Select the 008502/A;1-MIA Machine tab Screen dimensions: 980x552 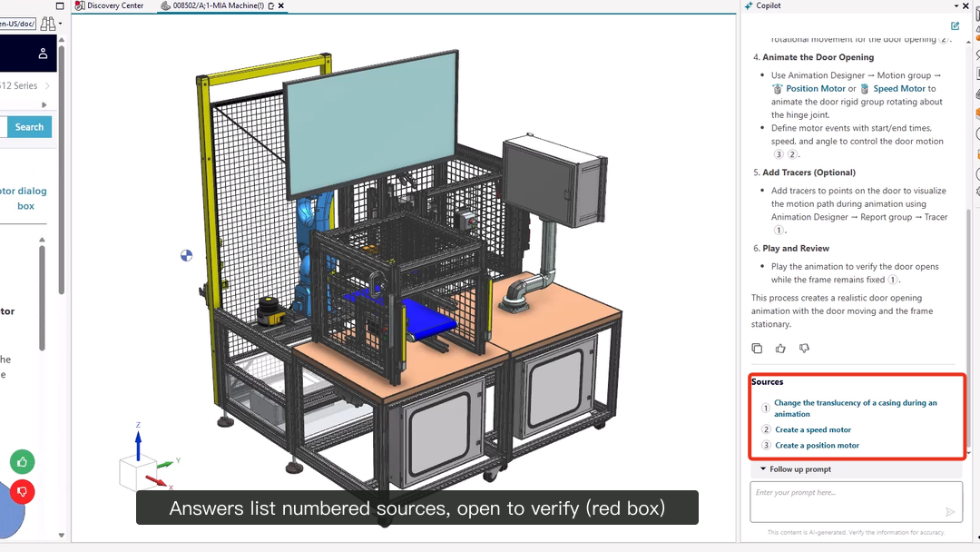click(213, 5)
